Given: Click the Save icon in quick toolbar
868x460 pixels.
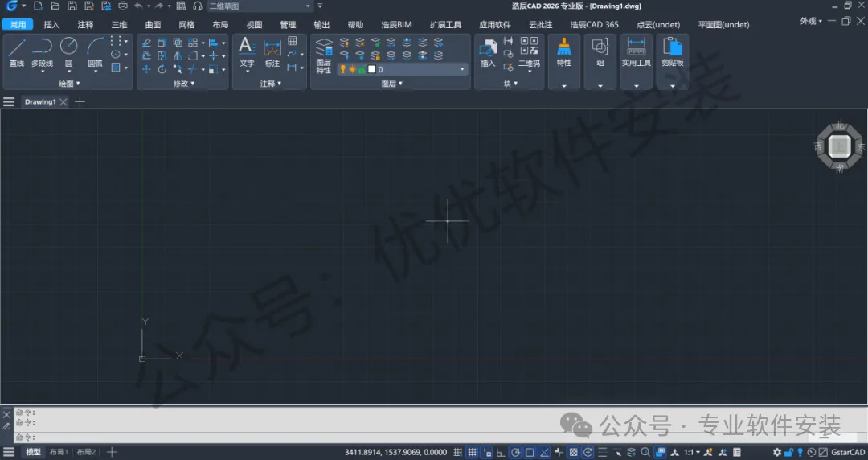Looking at the screenshot, I should click(72, 6).
